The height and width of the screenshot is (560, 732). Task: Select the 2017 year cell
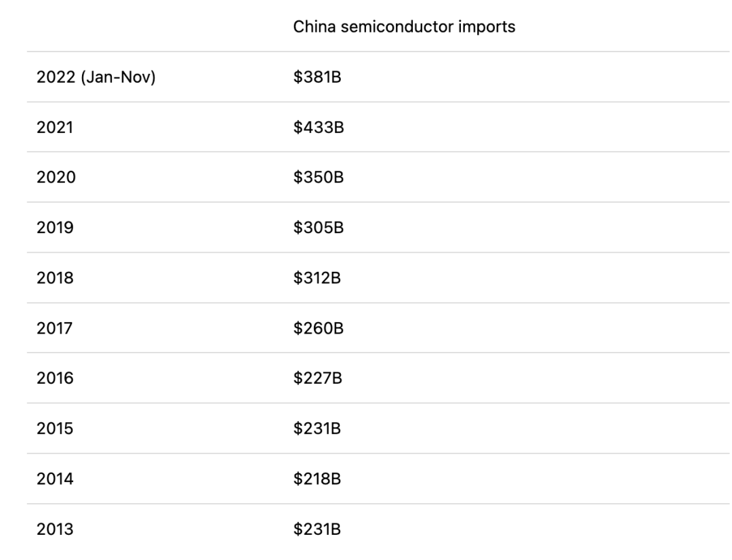[55, 328]
